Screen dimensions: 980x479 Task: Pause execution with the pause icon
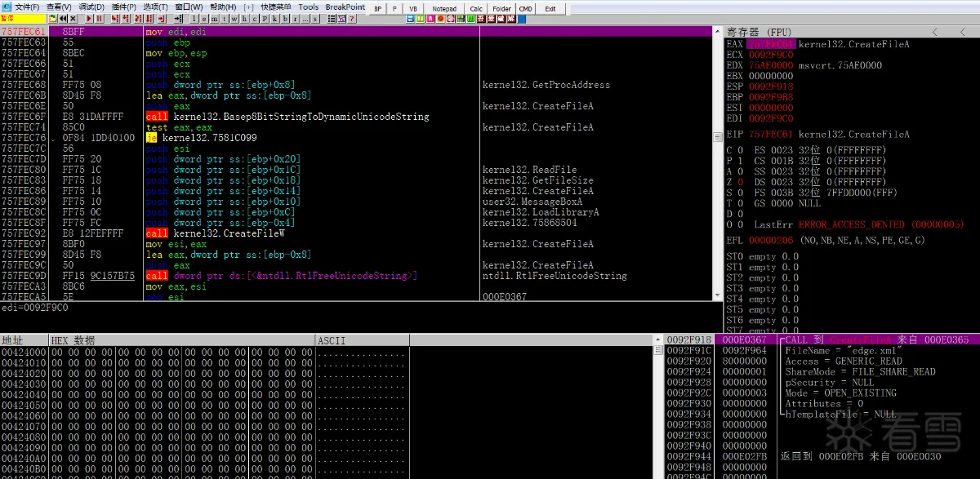100,18
